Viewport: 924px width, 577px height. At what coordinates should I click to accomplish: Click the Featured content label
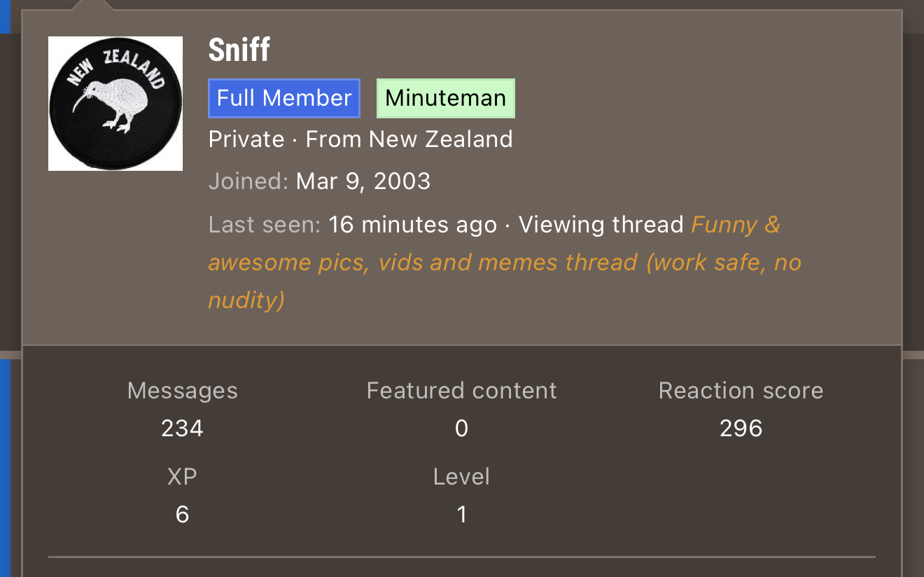pos(461,391)
